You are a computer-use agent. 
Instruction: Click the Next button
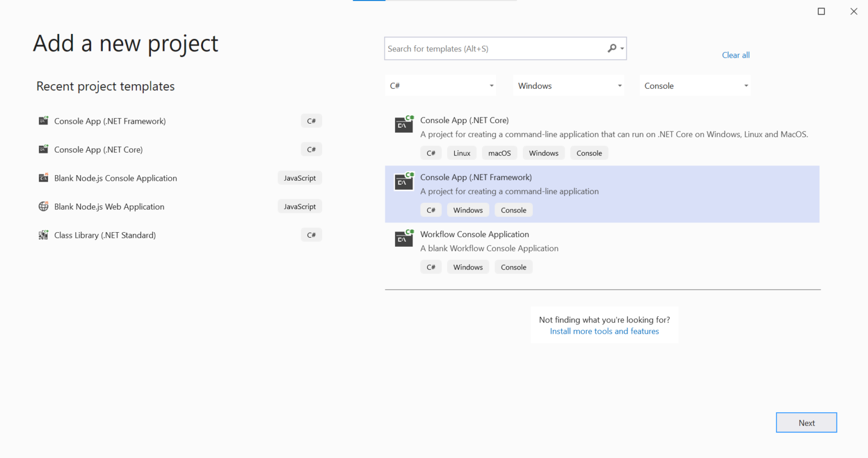click(806, 422)
